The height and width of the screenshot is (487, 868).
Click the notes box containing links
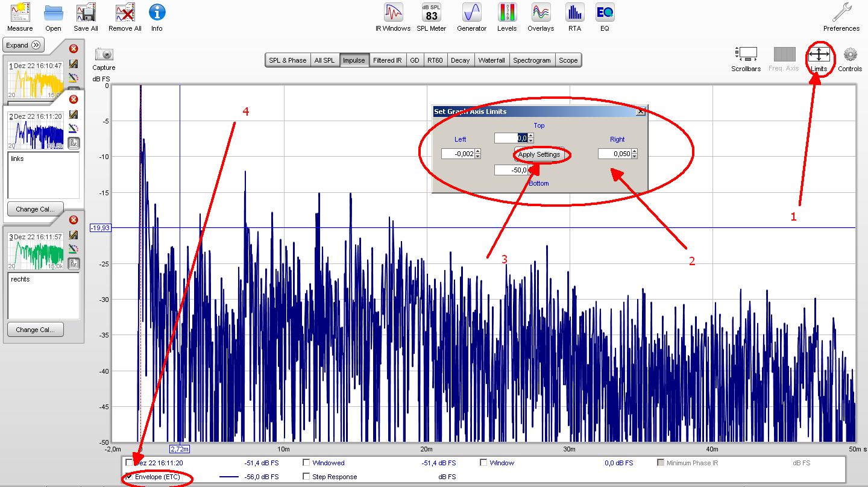43,175
